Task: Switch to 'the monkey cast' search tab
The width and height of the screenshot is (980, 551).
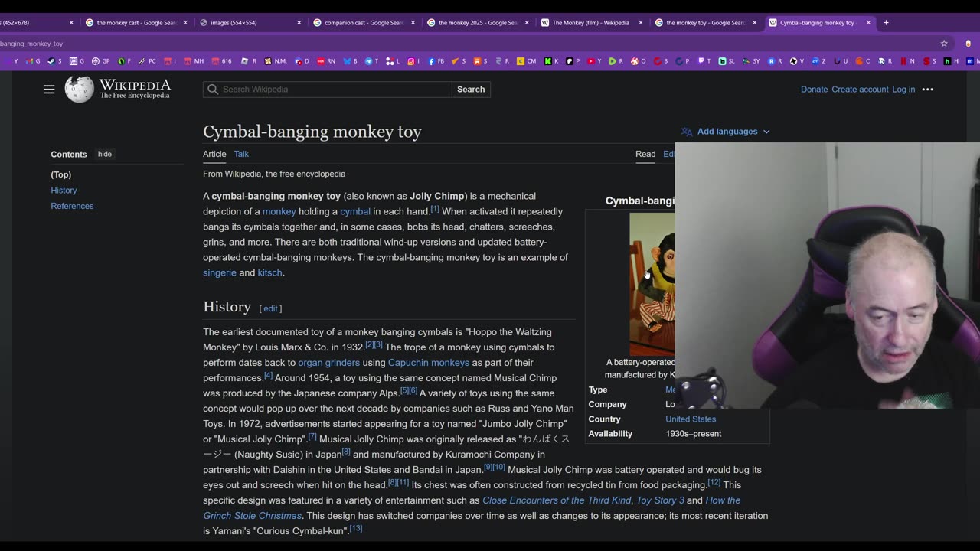Action: click(x=136, y=22)
